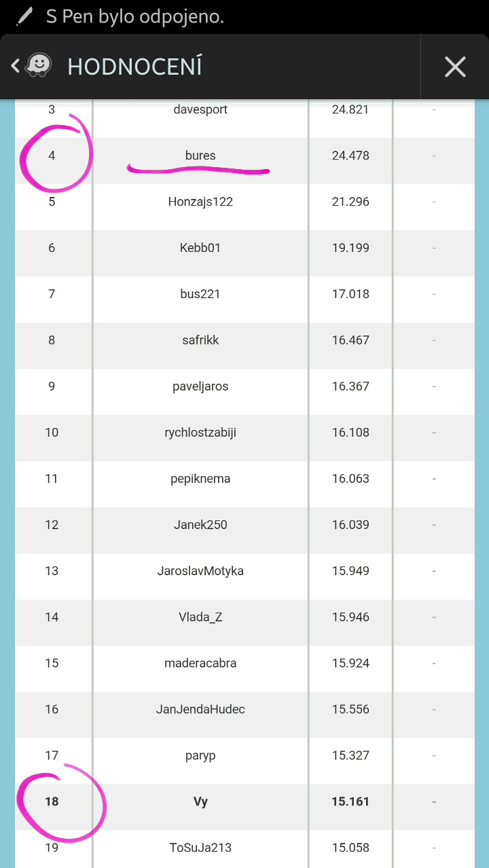The width and height of the screenshot is (489, 868).
Task: Tap the S Pen bylo odpojeno notification
Action: 134,17
